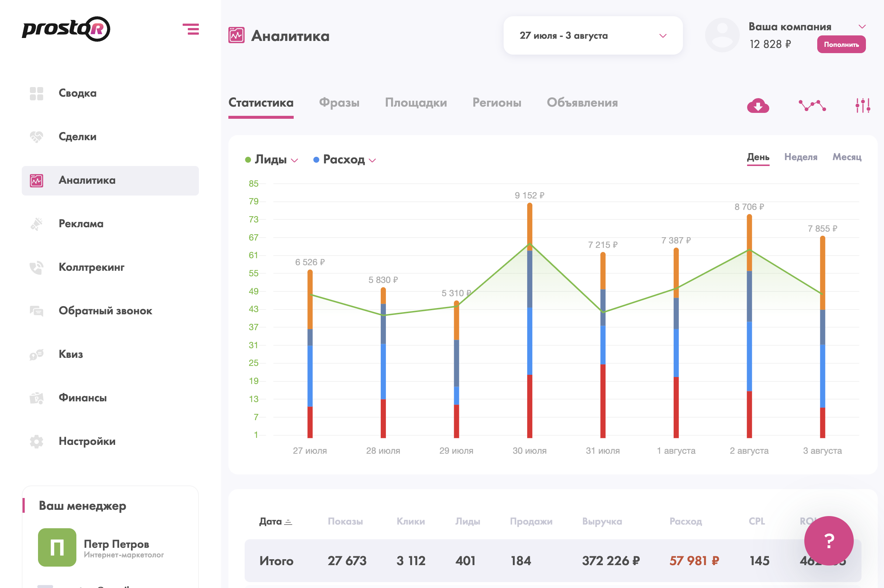Click the cloud download export icon
This screenshot has width=884, height=588.
pyautogui.click(x=757, y=106)
